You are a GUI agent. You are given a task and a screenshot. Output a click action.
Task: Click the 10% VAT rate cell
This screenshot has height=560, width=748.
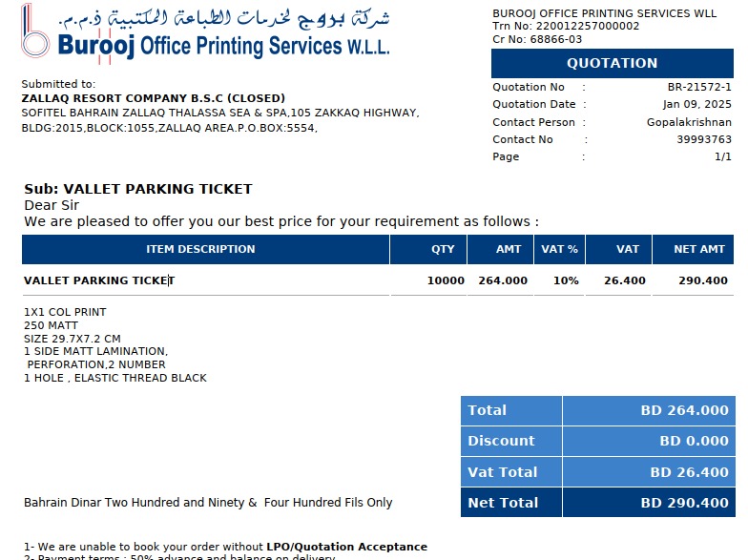click(x=566, y=280)
